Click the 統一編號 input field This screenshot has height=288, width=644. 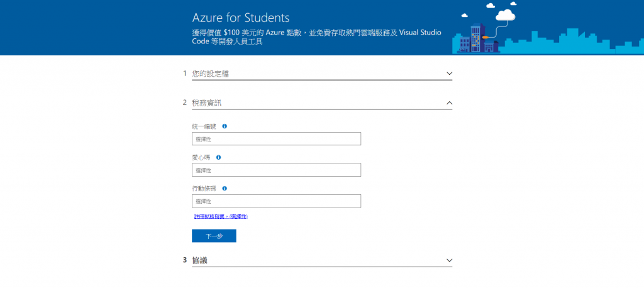coord(277,139)
